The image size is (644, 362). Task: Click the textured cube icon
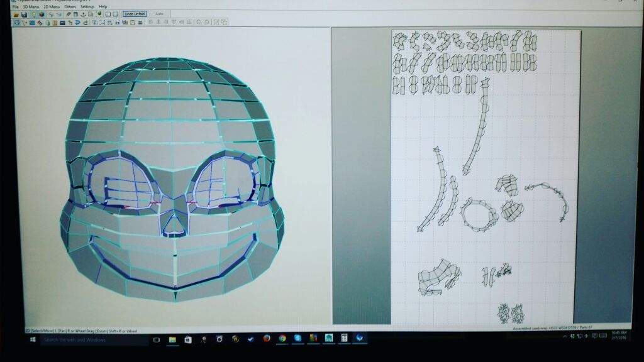point(42,14)
